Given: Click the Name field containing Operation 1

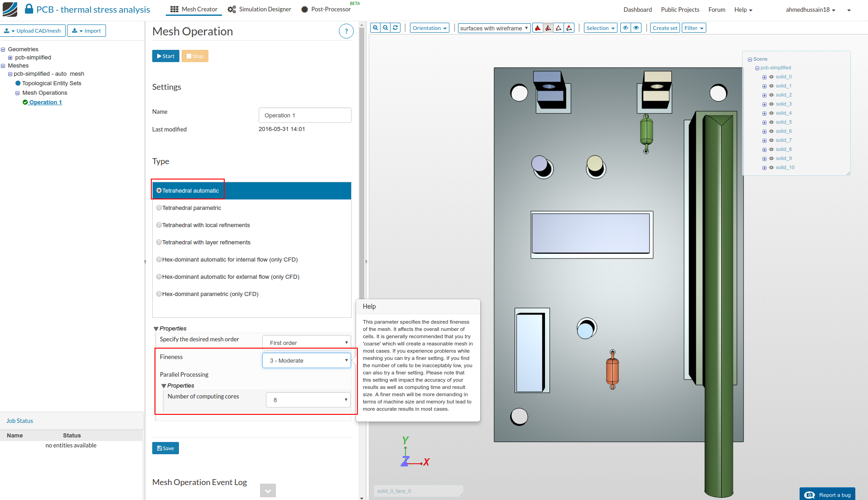Looking at the screenshot, I should (x=305, y=115).
